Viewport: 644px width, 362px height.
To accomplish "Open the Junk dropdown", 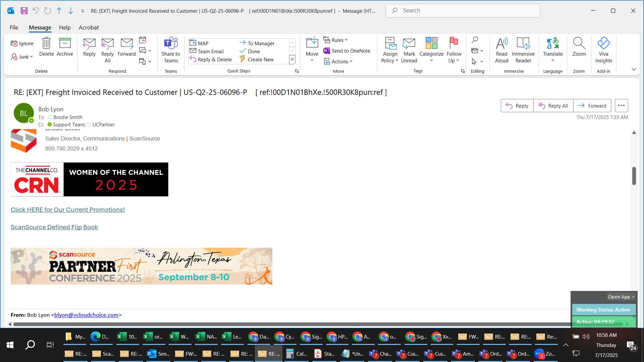I will pyautogui.click(x=22, y=57).
